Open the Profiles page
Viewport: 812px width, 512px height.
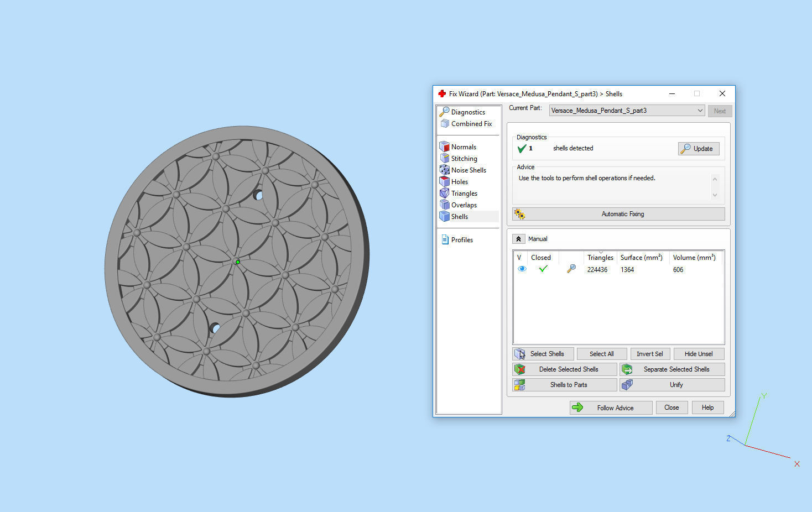(x=462, y=240)
